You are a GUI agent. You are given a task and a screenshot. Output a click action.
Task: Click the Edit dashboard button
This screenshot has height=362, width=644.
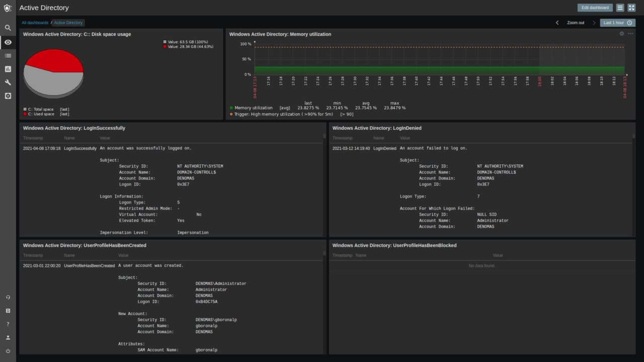click(x=595, y=8)
